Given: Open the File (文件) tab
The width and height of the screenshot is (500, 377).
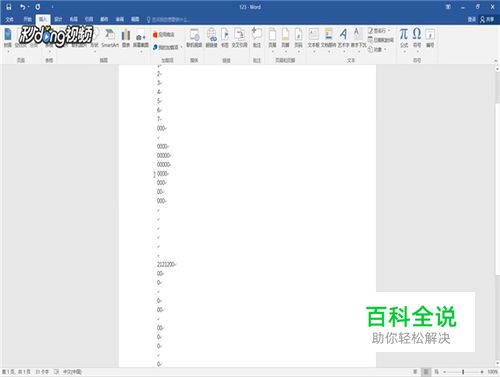Looking at the screenshot, I should coord(9,19).
